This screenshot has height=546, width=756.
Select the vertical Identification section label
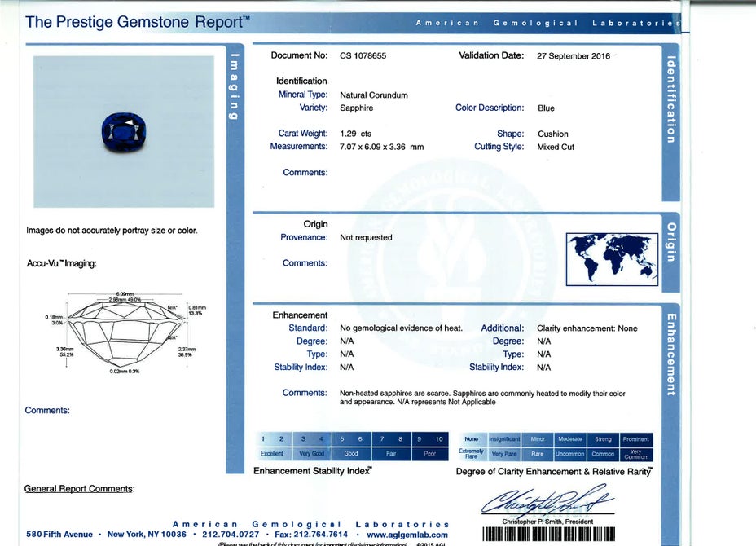click(670, 99)
